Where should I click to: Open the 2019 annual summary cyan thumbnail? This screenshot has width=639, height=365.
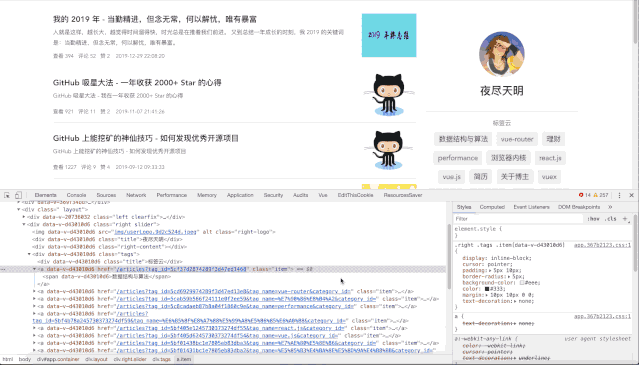pos(389,35)
